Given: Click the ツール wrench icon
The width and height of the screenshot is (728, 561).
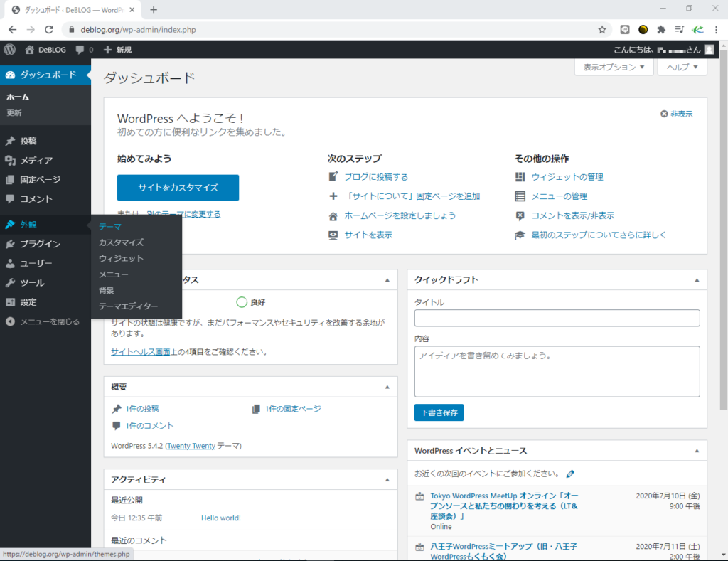Looking at the screenshot, I should (10, 283).
